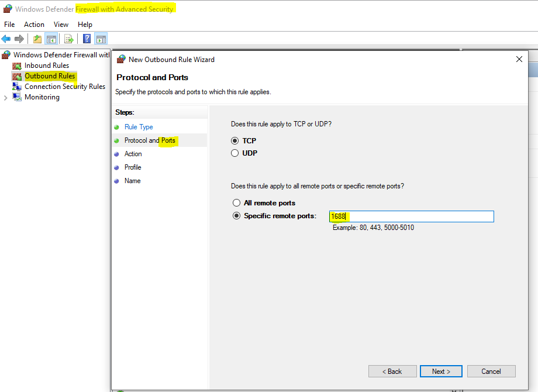Click the Action step in Steps list
This screenshot has height=392, width=538.
coord(133,154)
